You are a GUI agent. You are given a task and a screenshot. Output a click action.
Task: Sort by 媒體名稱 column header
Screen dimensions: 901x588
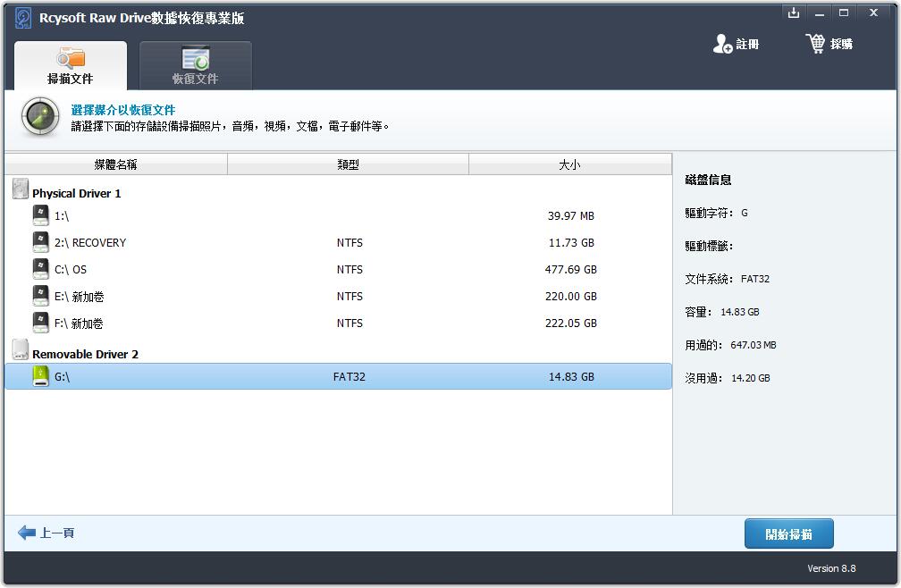115,164
